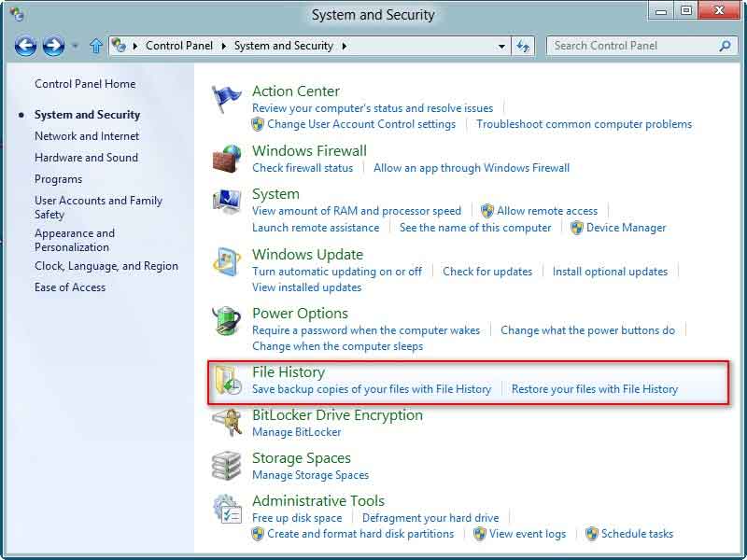Click Manage BitLocker
Viewport: 747px width, 560px height.
point(296,432)
